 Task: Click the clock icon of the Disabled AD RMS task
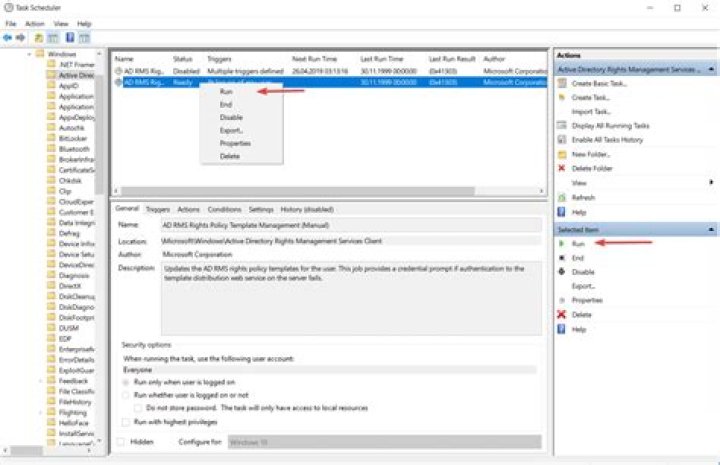118,71
